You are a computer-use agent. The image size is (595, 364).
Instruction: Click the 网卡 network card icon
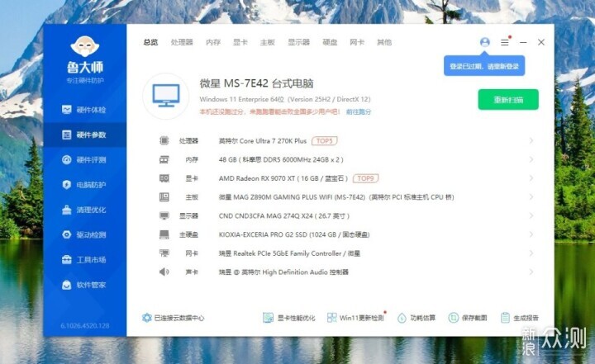point(164,253)
